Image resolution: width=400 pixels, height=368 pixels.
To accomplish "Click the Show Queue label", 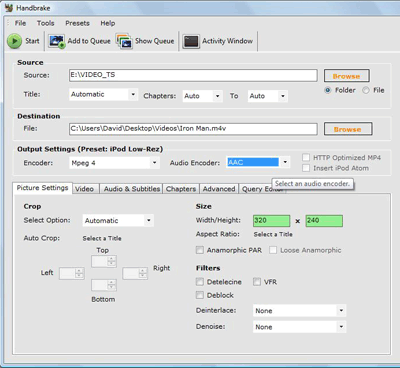I will (154, 41).
